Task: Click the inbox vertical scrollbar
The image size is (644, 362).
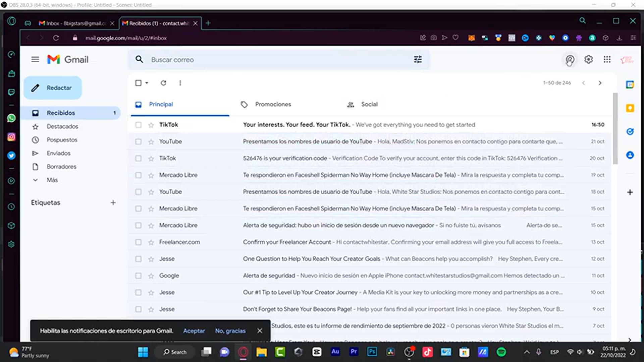Action: (615, 128)
